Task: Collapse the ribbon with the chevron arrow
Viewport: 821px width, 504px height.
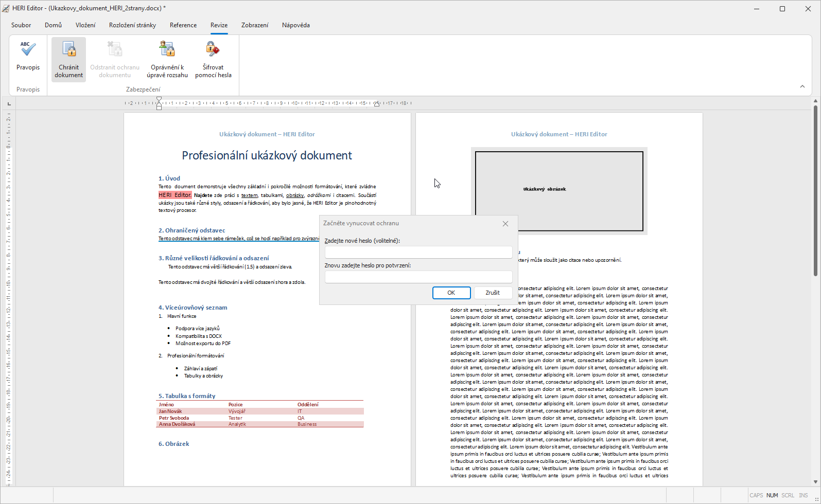Action: coord(802,86)
